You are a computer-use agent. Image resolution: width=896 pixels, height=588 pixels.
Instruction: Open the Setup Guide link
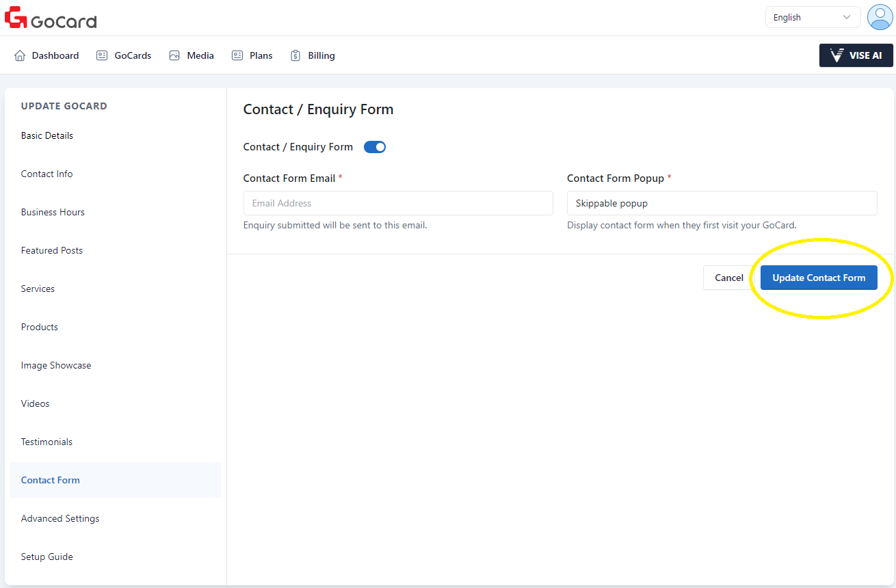[x=47, y=557]
